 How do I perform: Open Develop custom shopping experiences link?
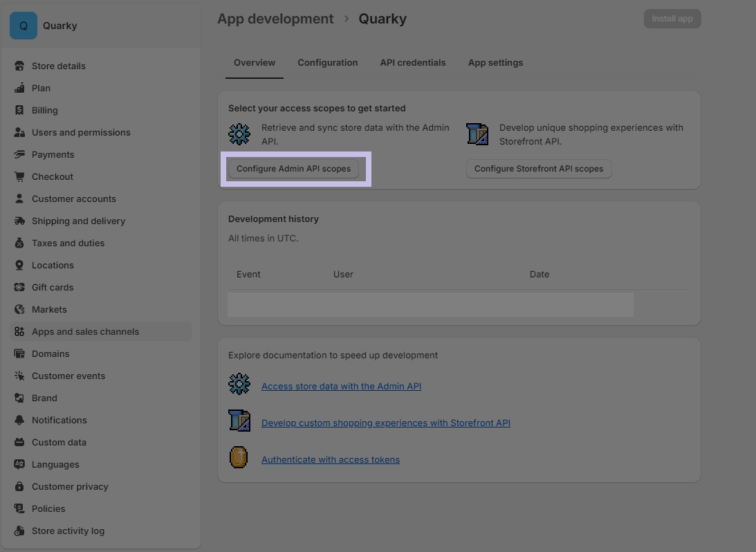click(385, 423)
